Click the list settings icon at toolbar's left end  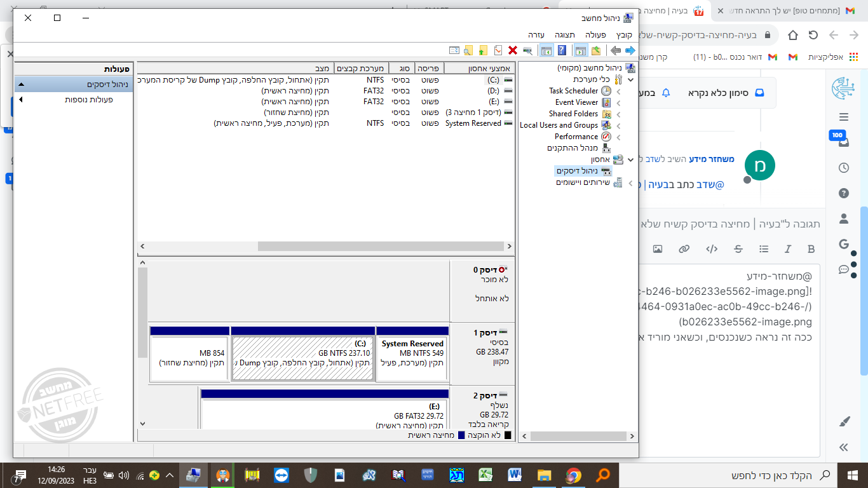pos(454,50)
